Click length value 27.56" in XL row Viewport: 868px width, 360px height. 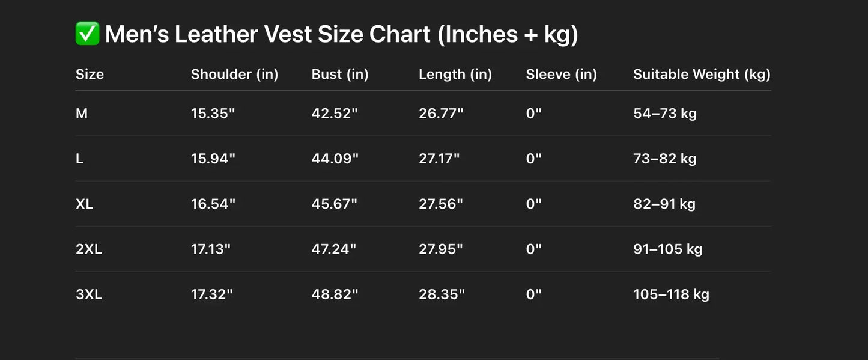pos(441,204)
